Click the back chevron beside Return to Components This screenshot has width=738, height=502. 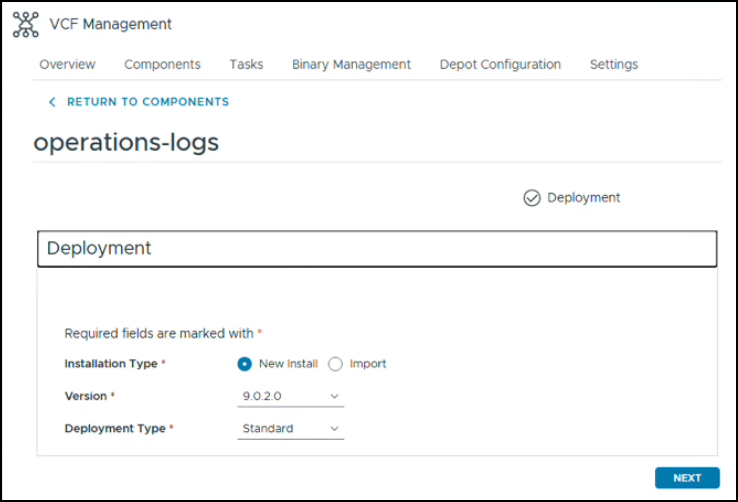pyautogui.click(x=52, y=102)
